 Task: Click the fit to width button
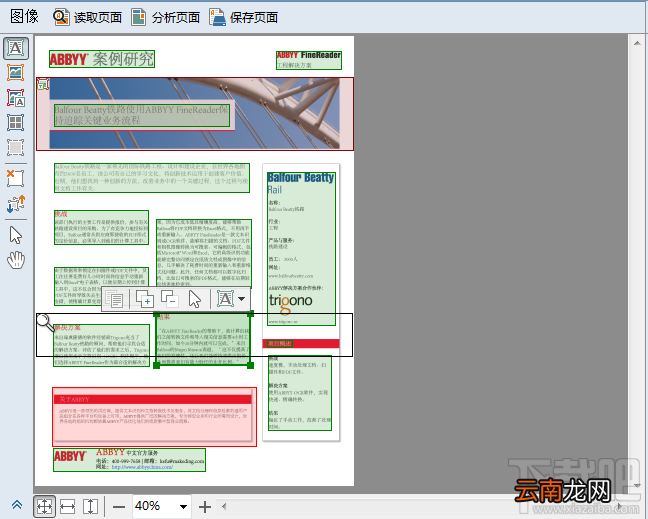(67, 506)
